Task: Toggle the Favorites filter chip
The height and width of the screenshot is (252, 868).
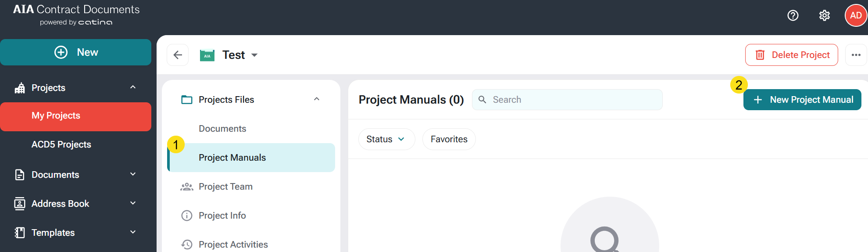Action: (449, 139)
